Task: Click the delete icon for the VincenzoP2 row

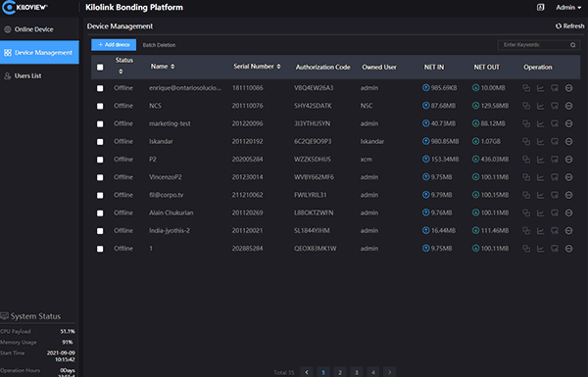Action: (x=568, y=177)
